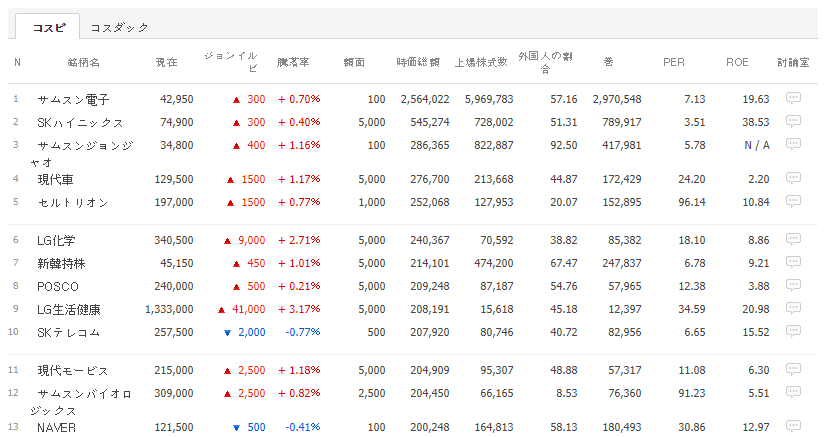This screenshot has height=437, width=828.
Task: Open discussion icon for セルトリオン
Action: click(793, 202)
